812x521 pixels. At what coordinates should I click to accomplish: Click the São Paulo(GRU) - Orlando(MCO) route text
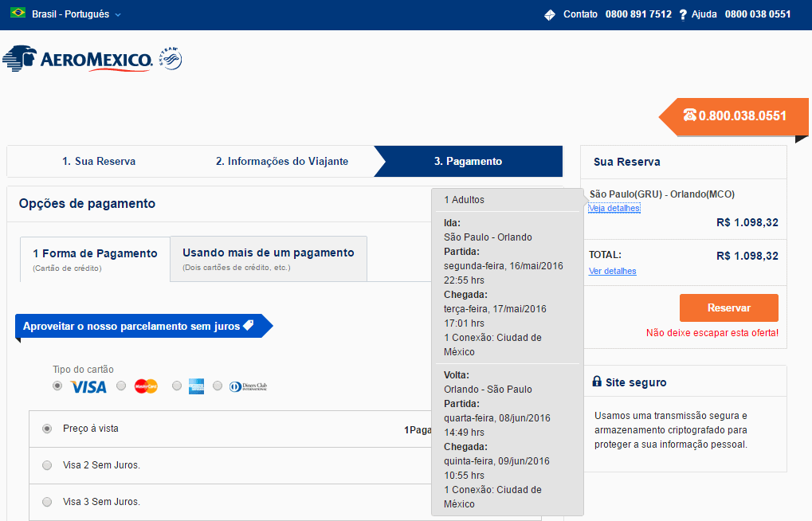pos(662,194)
